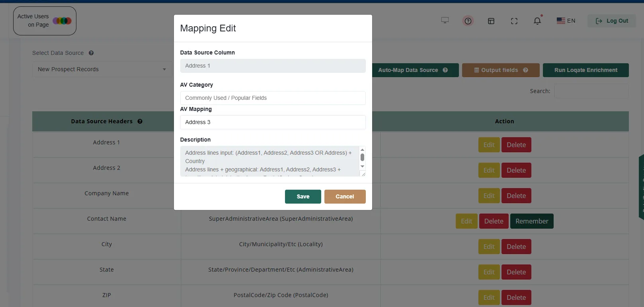Open the notifications bell icon
This screenshot has height=307, width=644.
(537, 21)
